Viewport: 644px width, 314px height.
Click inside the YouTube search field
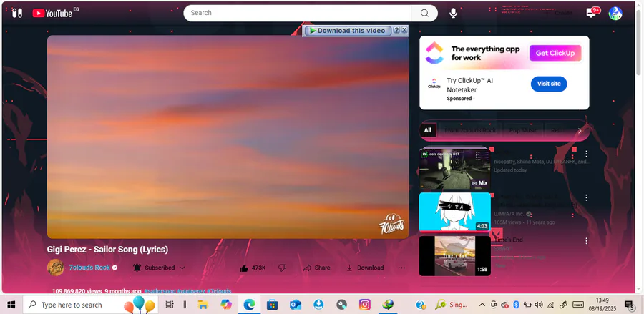point(298,13)
